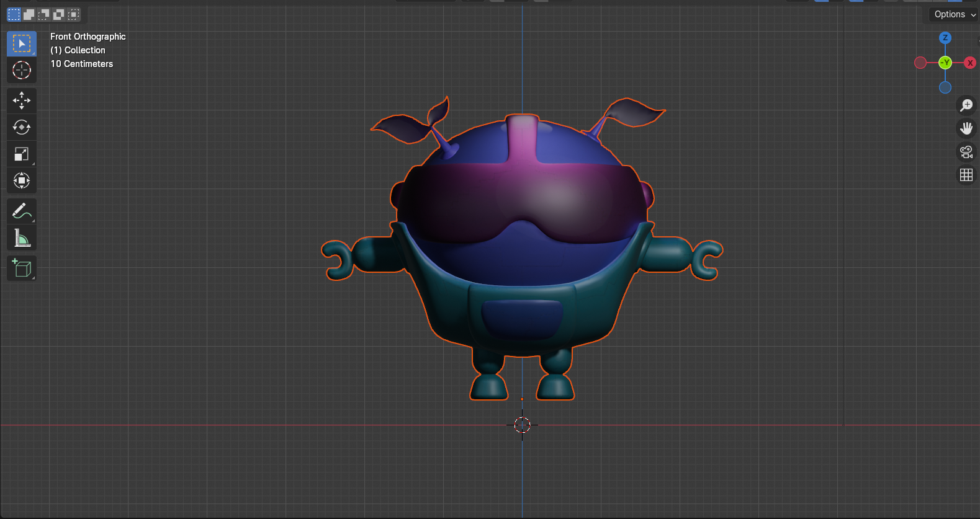Click the zoom magnifier in viewport navigation
The image size is (980, 519).
point(966,105)
